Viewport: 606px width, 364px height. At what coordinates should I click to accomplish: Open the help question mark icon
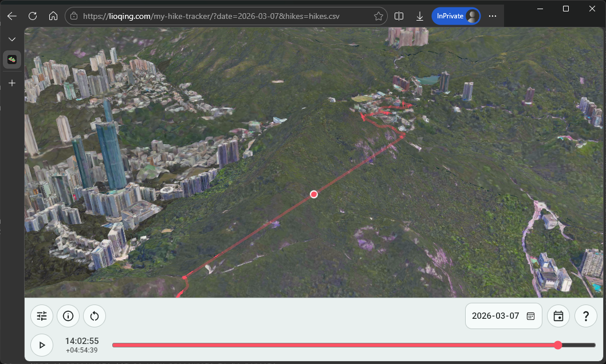[x=585, y=316]
